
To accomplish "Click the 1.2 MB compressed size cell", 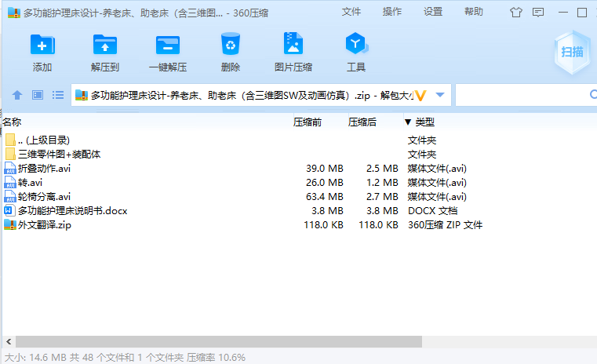I will pyautogui.click(x=382, y=182).
